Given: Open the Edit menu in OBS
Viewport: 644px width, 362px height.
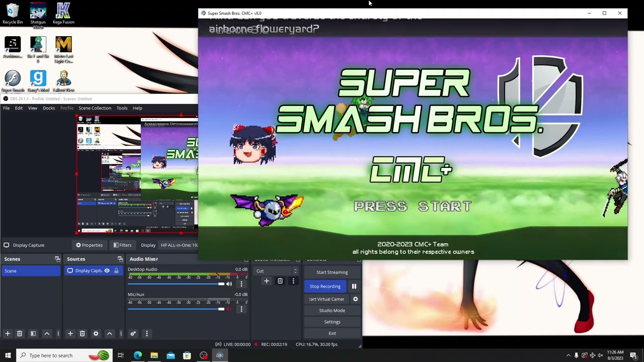Looking at the screenshot, I should tap(19, 108).
